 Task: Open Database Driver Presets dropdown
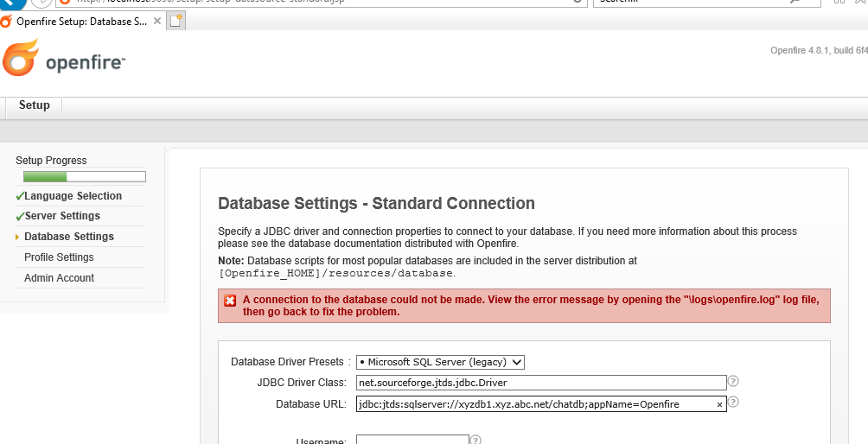tap(440, 362)
